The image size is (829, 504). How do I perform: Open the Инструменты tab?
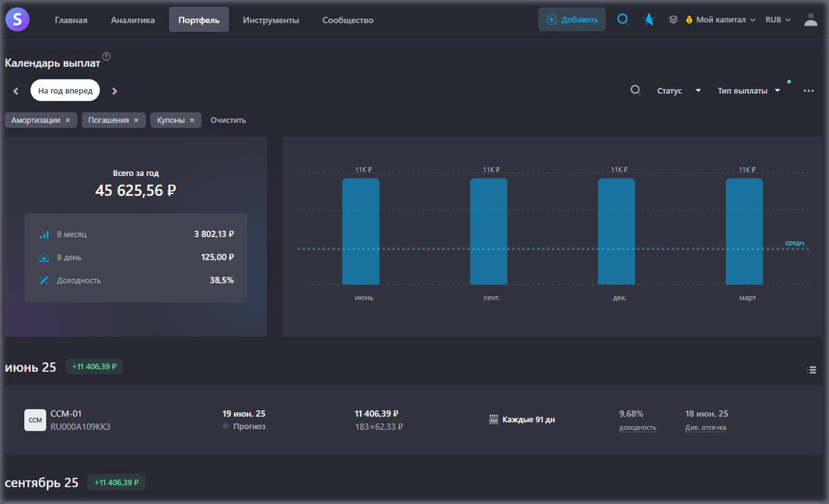[x=271, y=20]
